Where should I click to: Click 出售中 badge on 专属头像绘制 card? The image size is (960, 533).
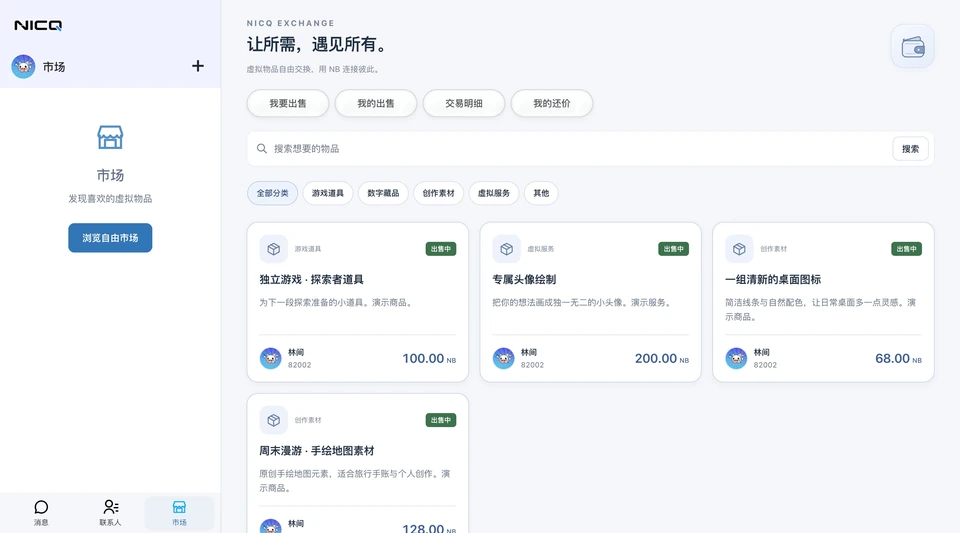673,249
